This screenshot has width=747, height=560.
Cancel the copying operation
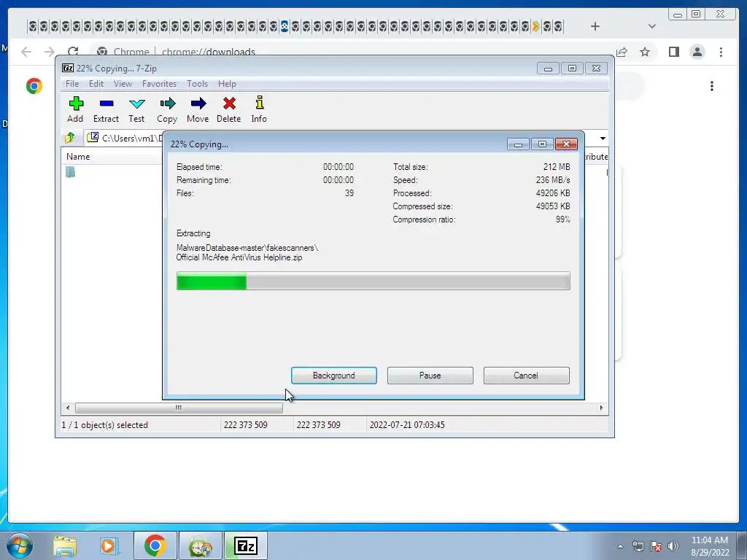(526, 376)
